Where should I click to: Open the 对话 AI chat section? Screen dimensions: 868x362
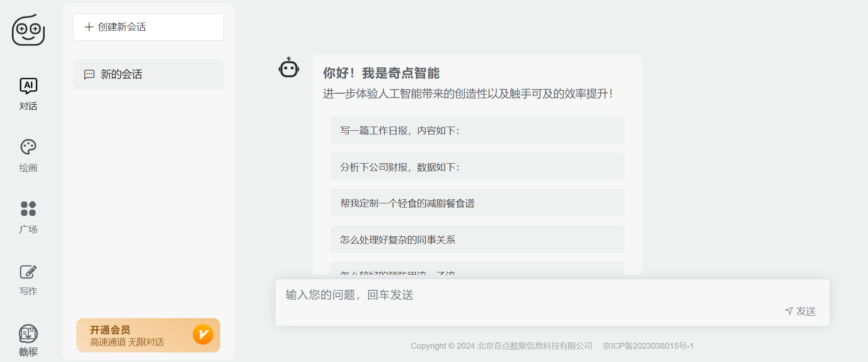[x=28, y=94]
